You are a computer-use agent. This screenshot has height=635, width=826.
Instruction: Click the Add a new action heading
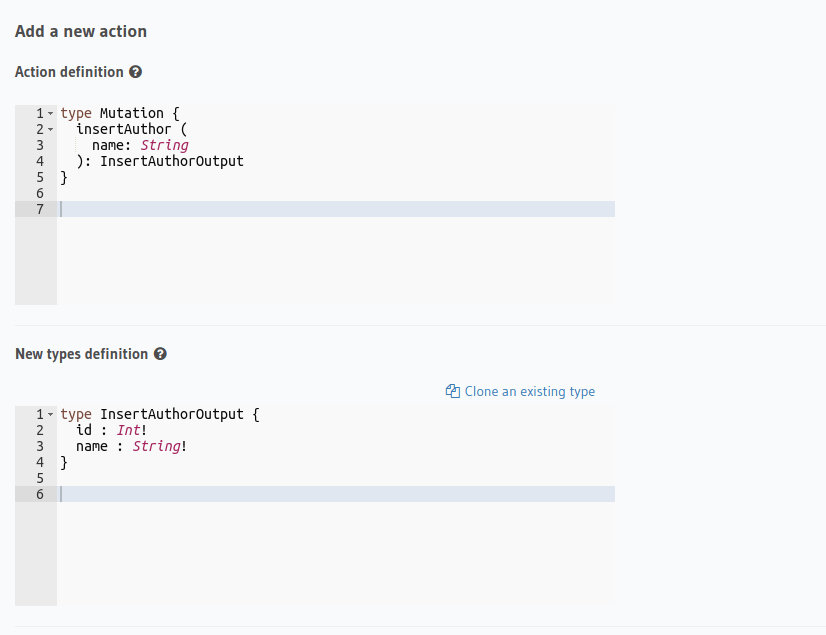tap(81, 31)
